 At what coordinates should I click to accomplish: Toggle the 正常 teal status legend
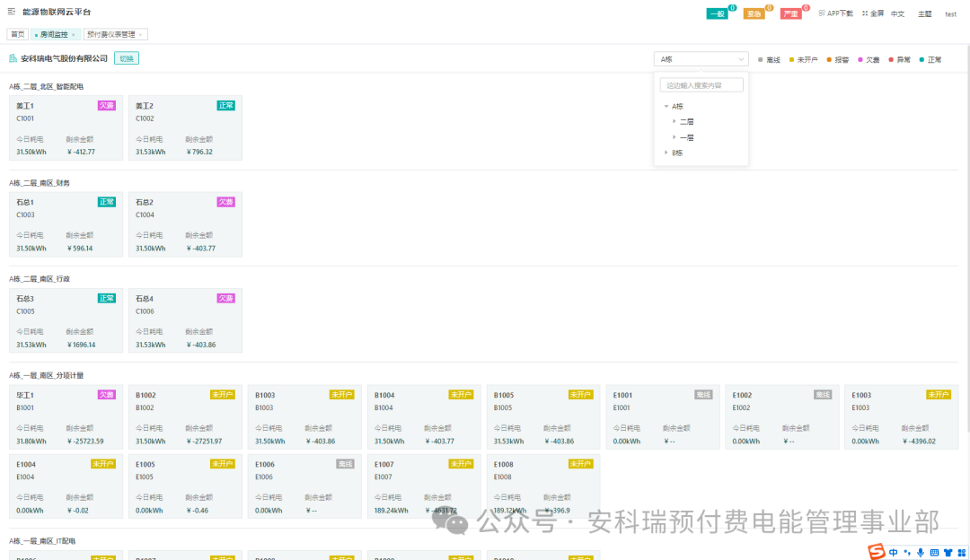point(930,60)
